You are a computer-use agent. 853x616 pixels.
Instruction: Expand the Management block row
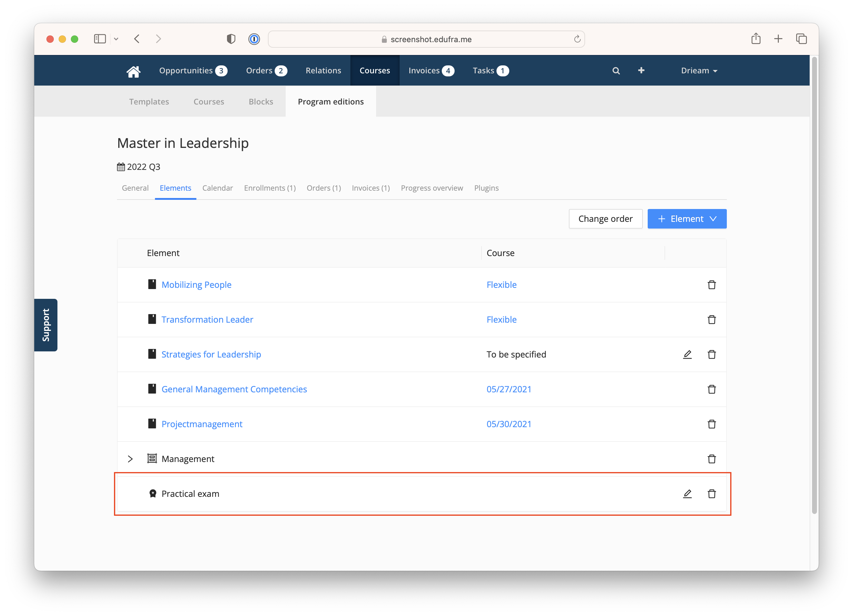pos(130,459)
